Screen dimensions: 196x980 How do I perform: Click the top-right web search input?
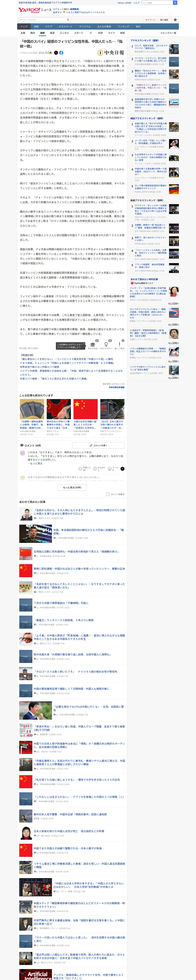[x=157, y=3]
